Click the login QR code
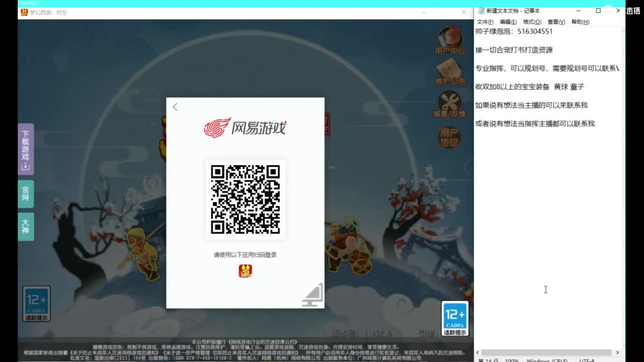The image size is (644, 362). pyautogui.click(x=245, y=199)
